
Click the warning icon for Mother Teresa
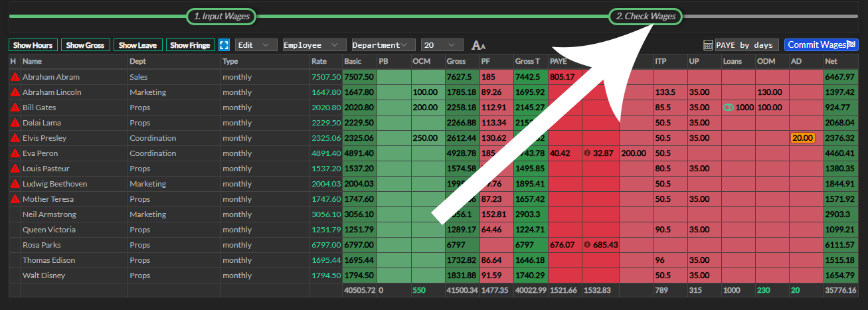[15, 199]
